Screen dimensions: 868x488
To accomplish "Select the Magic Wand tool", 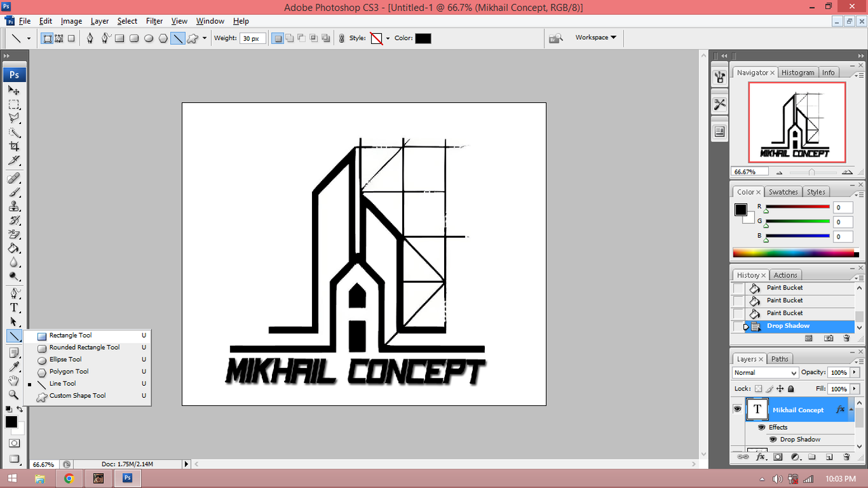I will coord(14,133).
